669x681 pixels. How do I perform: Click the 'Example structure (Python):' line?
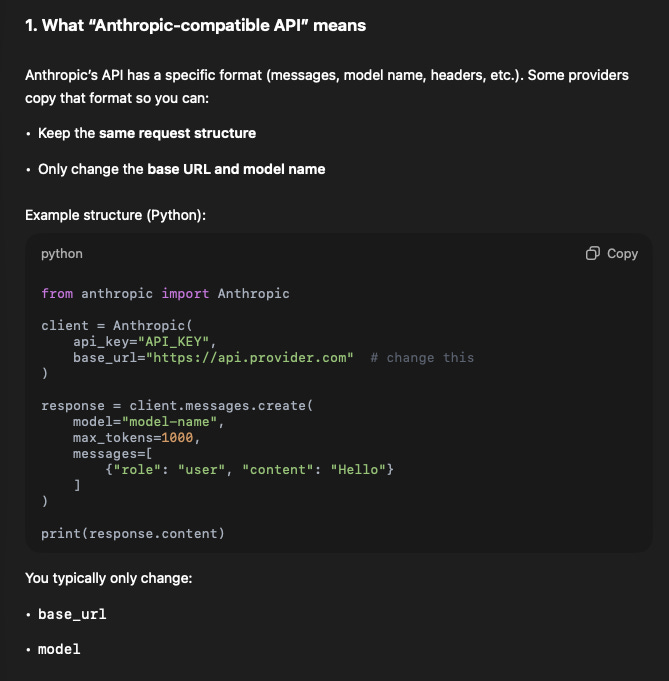pyautogui.click(x=115, y=215)
